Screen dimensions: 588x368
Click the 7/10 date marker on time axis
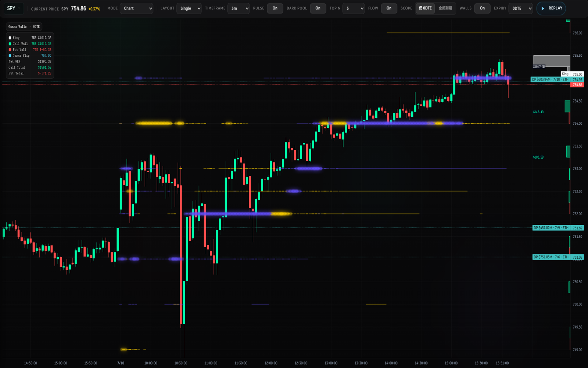[x=121, y=363]
